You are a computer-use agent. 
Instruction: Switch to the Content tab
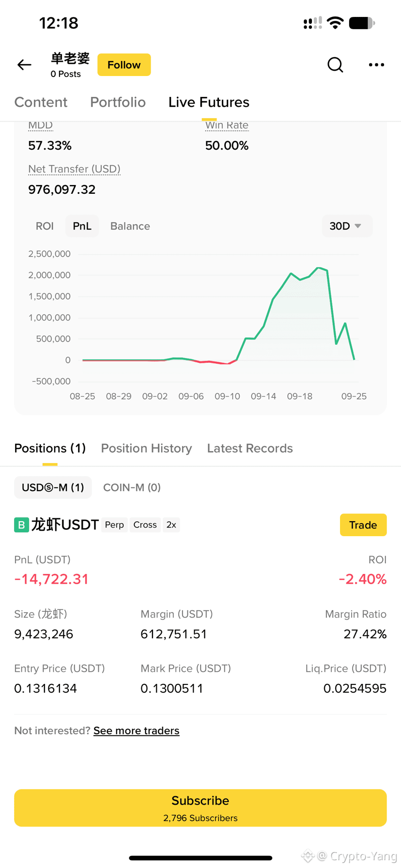pyautogui.click(x=41, y=102)
